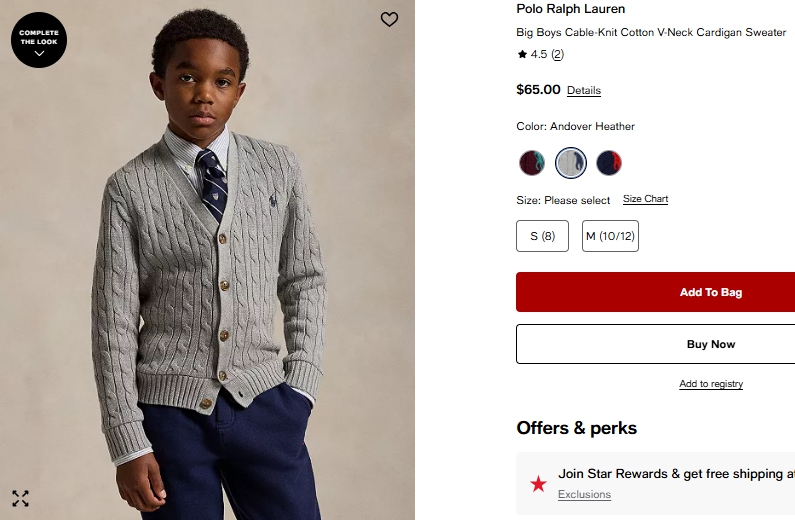The width and height of the screenshot is (795, 520).
Task: Click the Cable-Knit Cardigan Sweater product title
Action: click(x=651, y=33)
